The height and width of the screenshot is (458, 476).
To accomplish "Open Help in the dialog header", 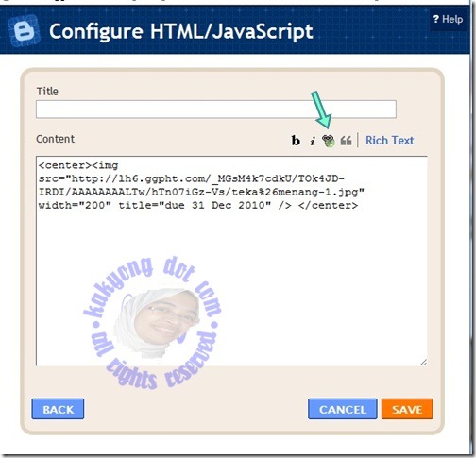I will click(448, 19).
